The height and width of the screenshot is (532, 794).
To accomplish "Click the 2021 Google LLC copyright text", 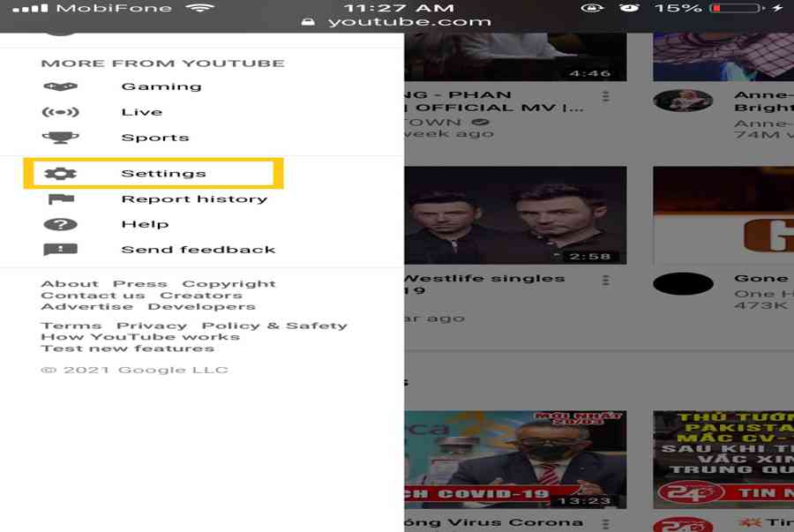I will point(134,370).
